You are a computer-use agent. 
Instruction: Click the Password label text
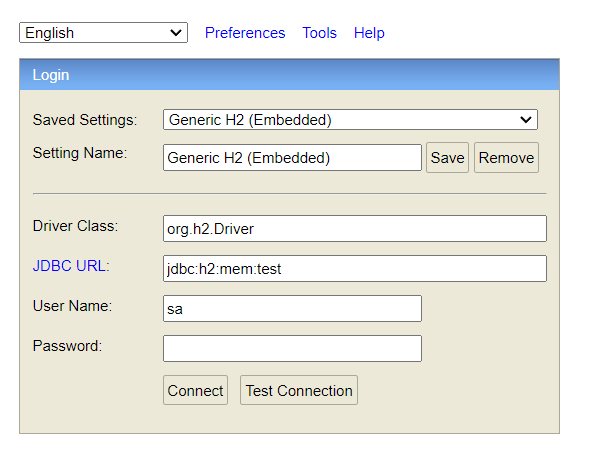pyautogui.click(x=67, y=346)
